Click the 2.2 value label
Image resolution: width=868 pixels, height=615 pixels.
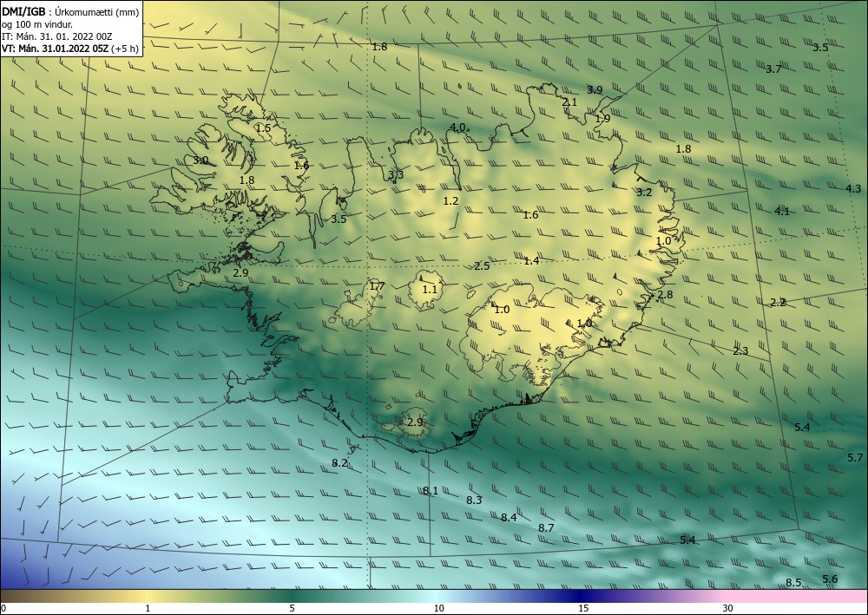778,302
